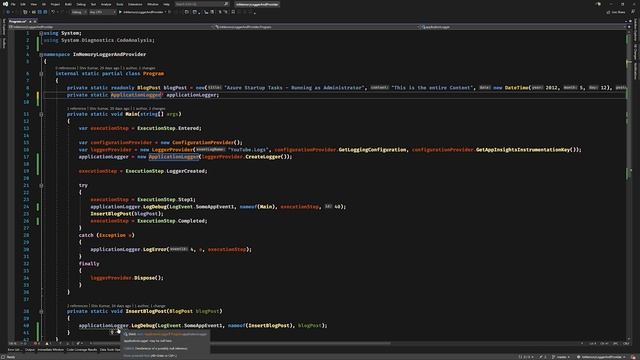Collapse the try block at line 21
Screen dimensions: 640x360
[41, 185]
